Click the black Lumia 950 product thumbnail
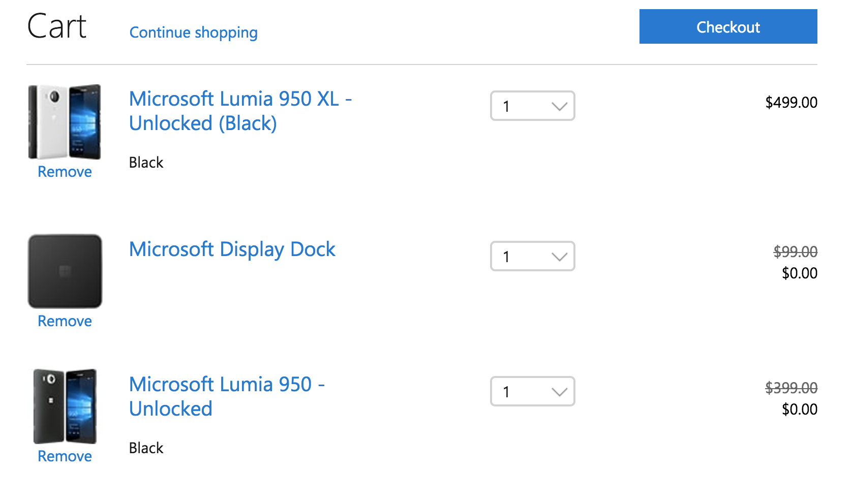The height and width of the screenshot is (504, 853). (65, 406)
